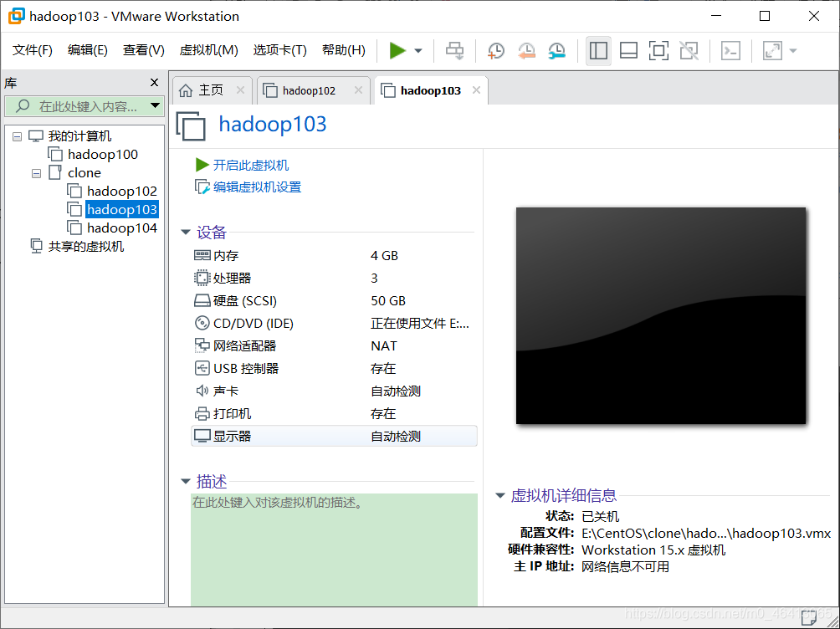Image resolution: width=840 pixels, height=629 pixels.
Task: Select the 打印机 printer device row
Action: (334, 414)
